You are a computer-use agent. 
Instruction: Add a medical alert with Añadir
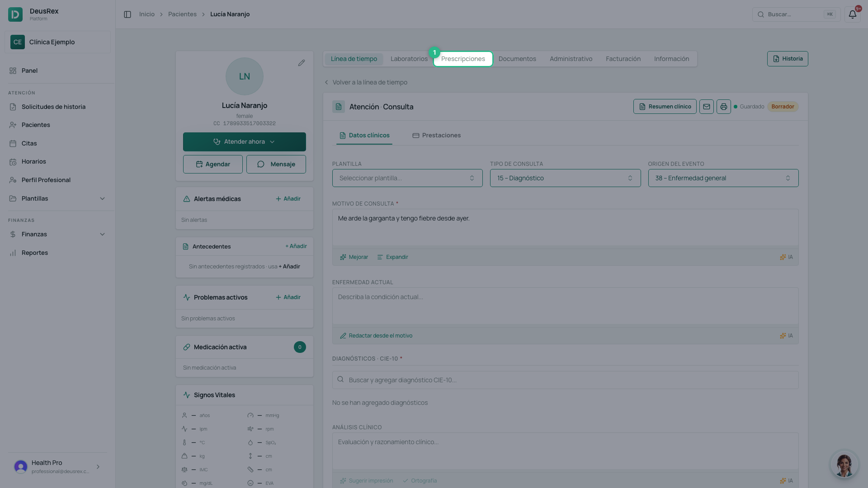[x=288, y=199]
